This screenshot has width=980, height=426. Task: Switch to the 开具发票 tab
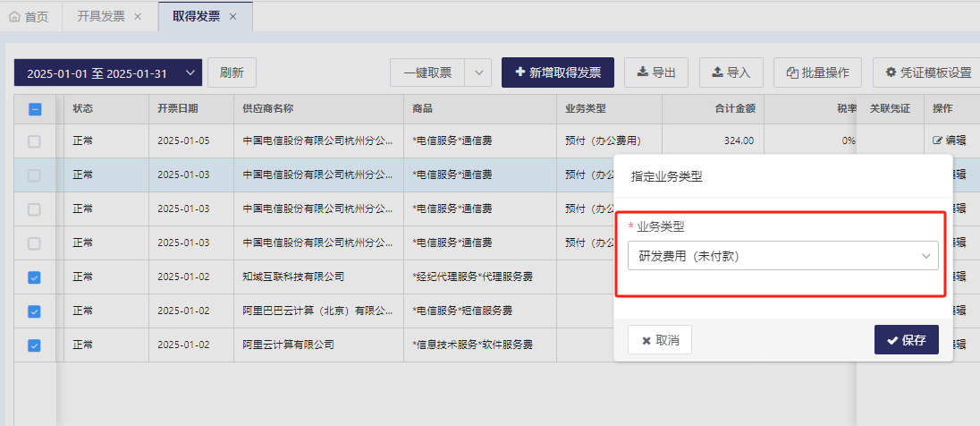(x=101, y=17)
